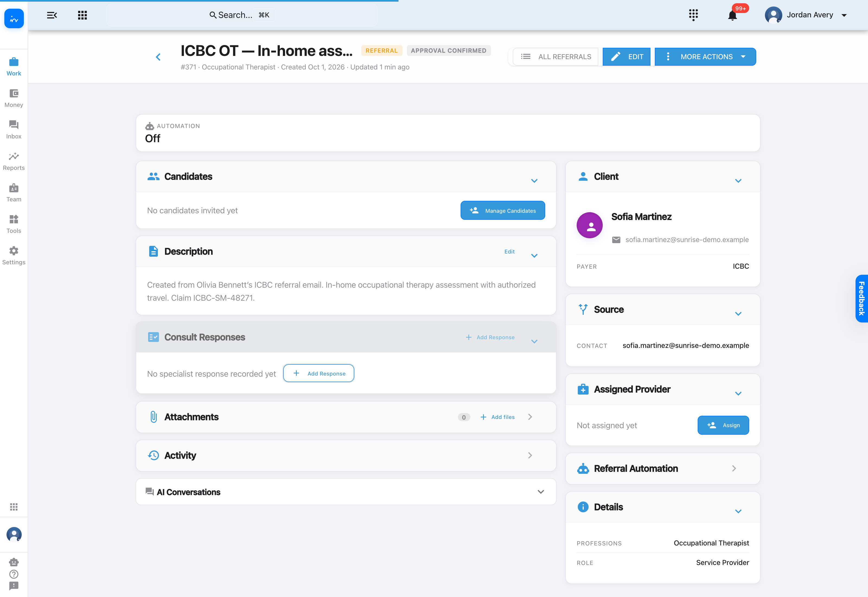This screenshot has width=868, height=597.
Task: Open the dial-pad grid icon in header
Action: tap(693, 15)
